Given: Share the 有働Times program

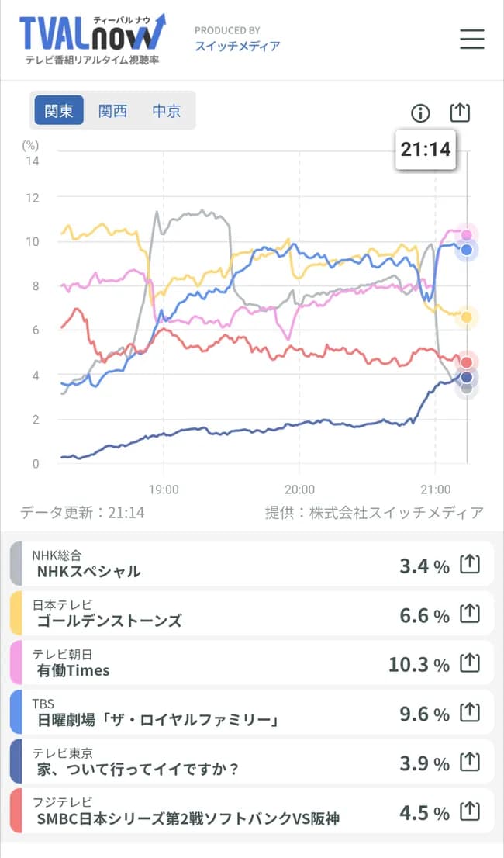Looking at the screenshot, I should pyautogui.click(x=470, y=663).
